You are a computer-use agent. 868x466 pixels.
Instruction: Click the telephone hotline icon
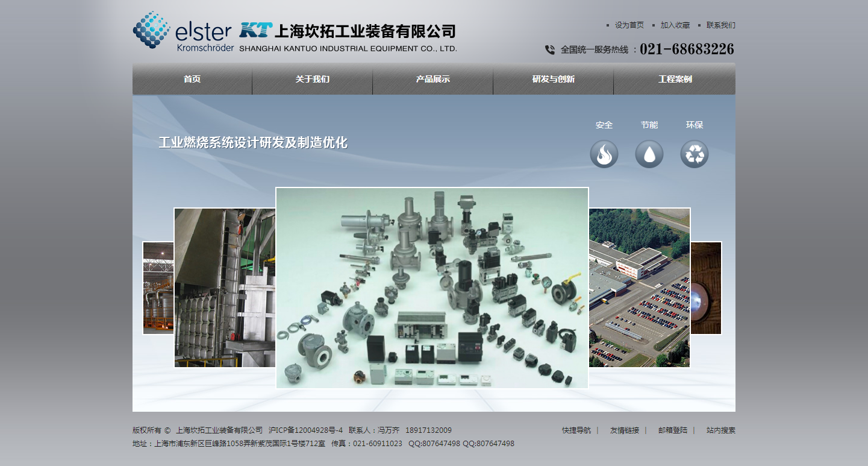550,50
